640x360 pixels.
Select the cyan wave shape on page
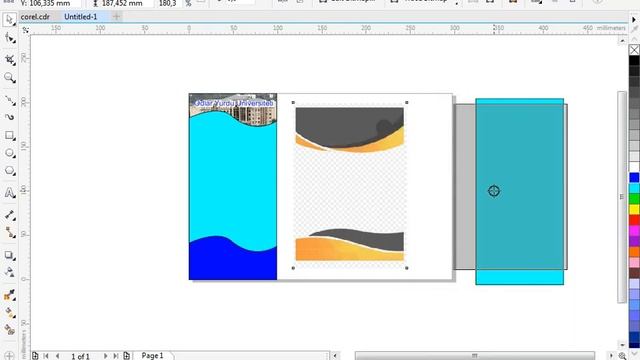(233, 180)
